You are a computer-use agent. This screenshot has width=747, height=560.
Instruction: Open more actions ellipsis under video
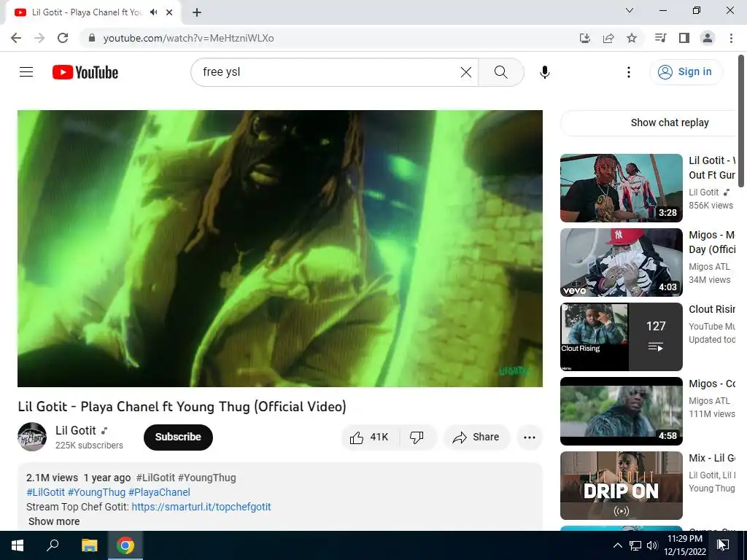[x=530, y=437]
